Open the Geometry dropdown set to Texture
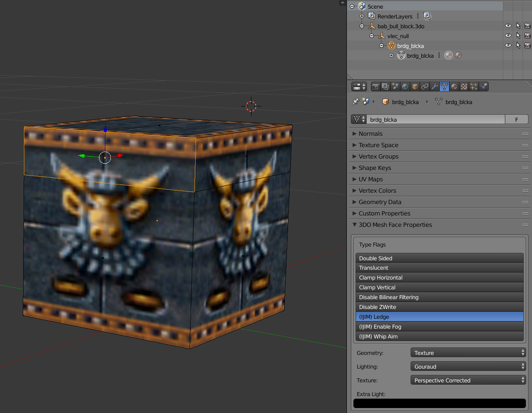The width and height of the screenshot is (532, 413). click(x=468, y=353)
